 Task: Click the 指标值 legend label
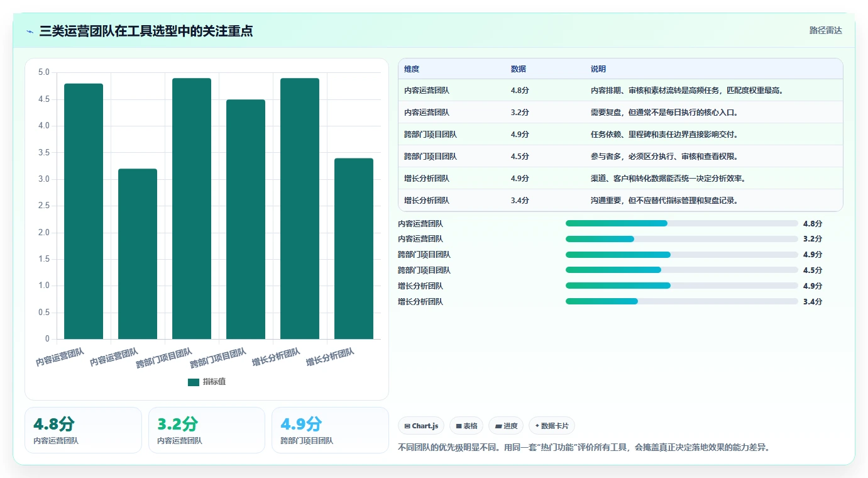tap(214, 382)
